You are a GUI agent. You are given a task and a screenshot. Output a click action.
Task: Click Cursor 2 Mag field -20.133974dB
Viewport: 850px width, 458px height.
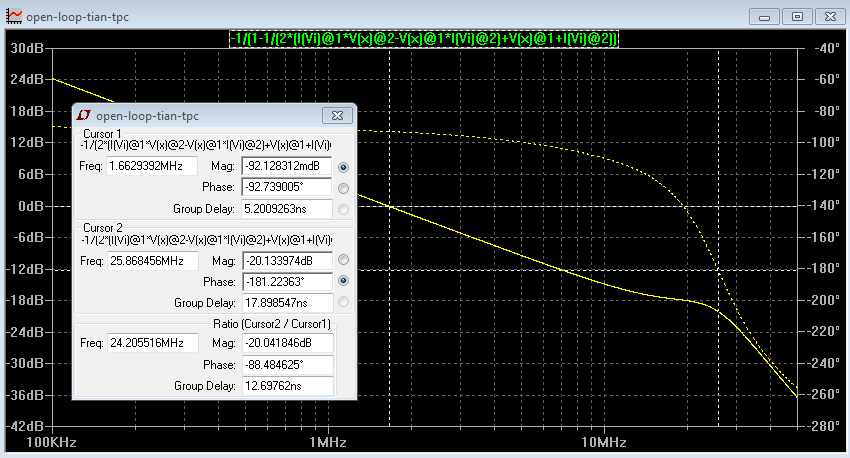click(287, 261)
